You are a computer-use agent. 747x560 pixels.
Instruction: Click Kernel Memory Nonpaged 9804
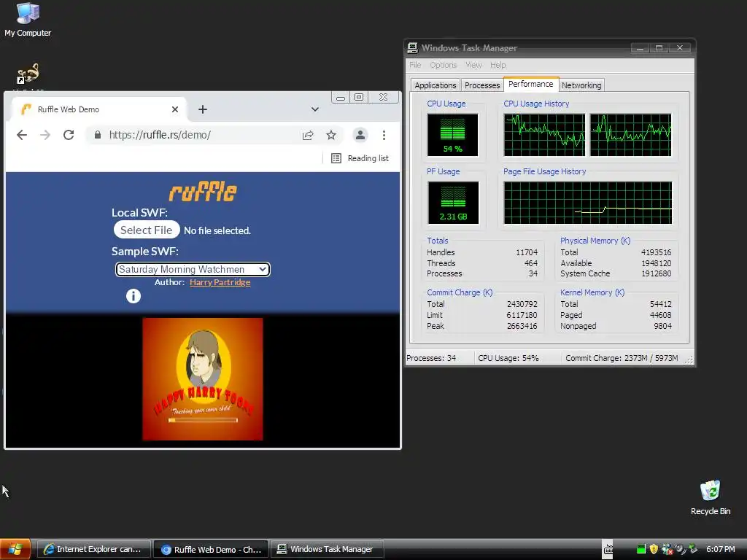664,326
